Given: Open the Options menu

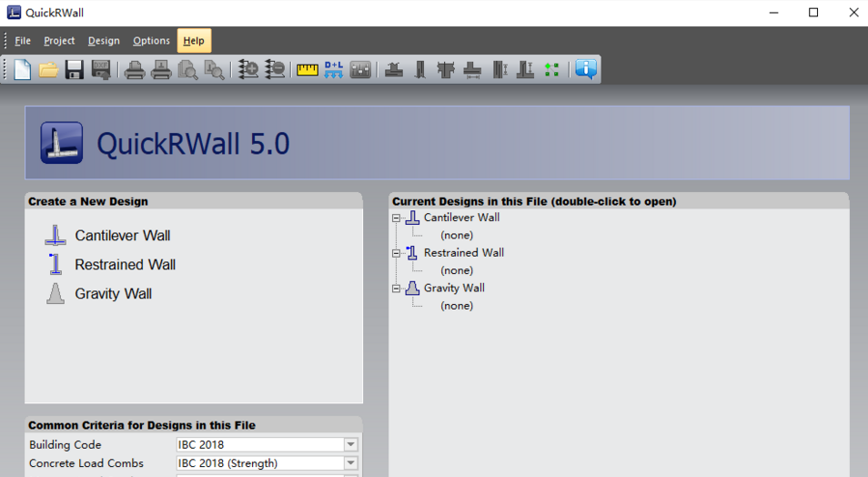Looking at the screenshot, I should click(x=151, y=41).
